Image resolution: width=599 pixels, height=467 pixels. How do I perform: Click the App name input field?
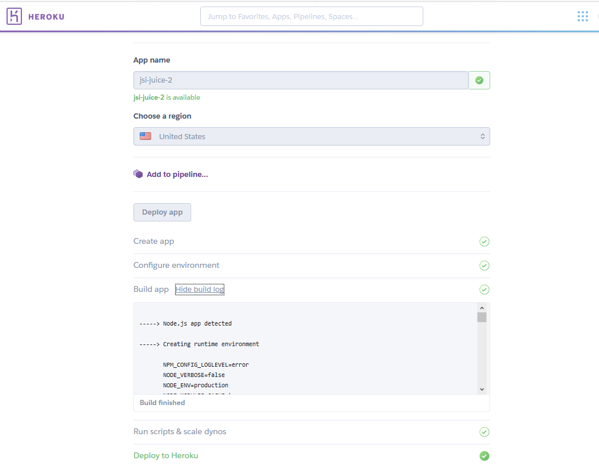(301, 80)
